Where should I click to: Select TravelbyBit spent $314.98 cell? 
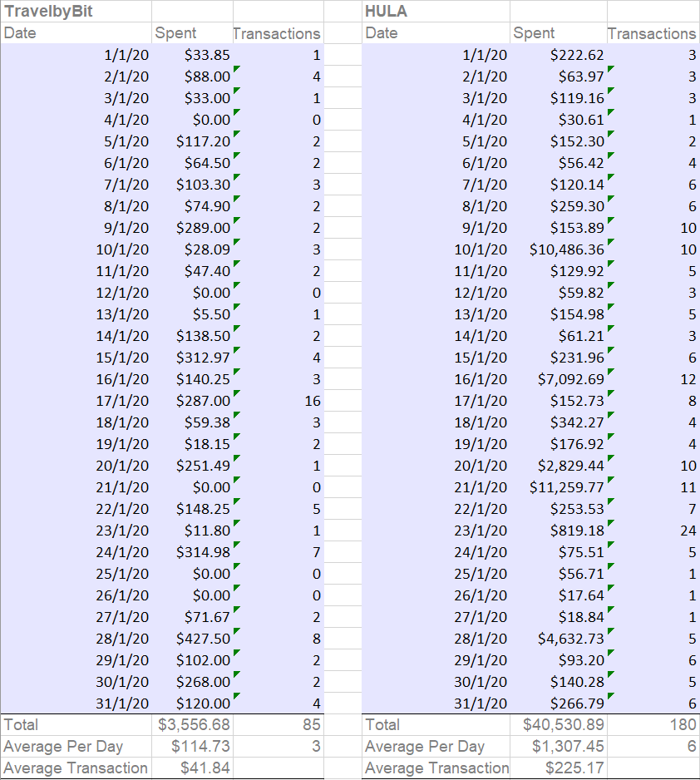(192, 552)
